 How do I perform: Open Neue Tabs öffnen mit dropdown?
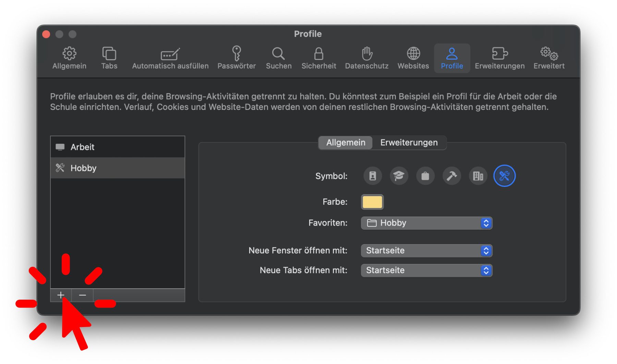427,270
